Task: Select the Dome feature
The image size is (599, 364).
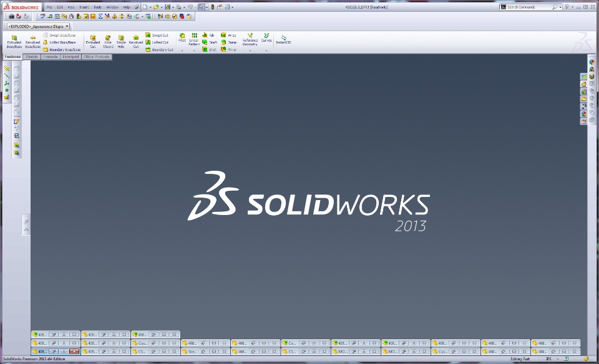Action: (x=228, y=42)
